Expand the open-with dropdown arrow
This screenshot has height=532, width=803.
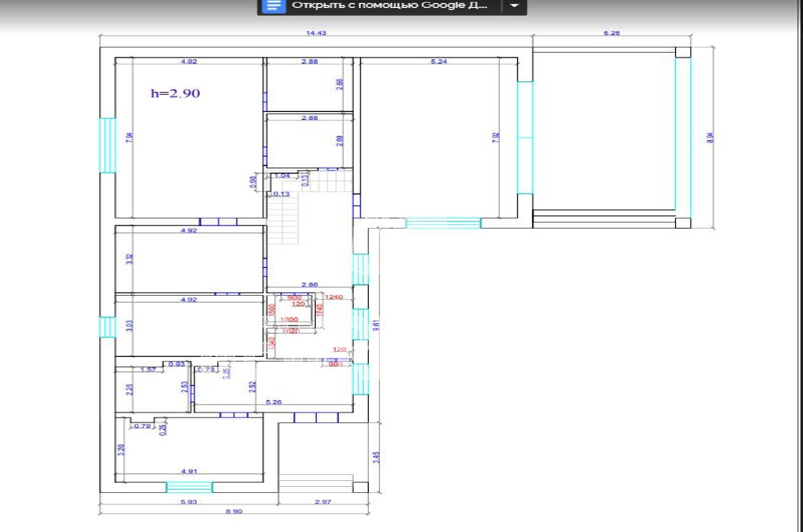tap(514, 6)
